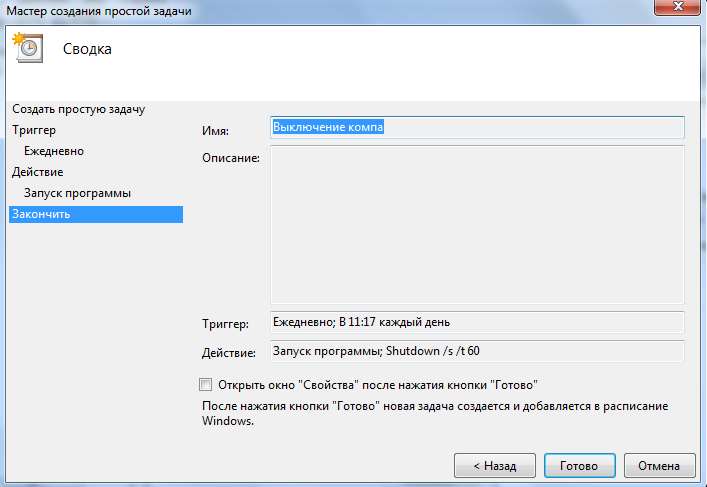Click the 'Имя' field with 'Выключение компа'
Screen dimensions: 707x487
tap(477, 128)
